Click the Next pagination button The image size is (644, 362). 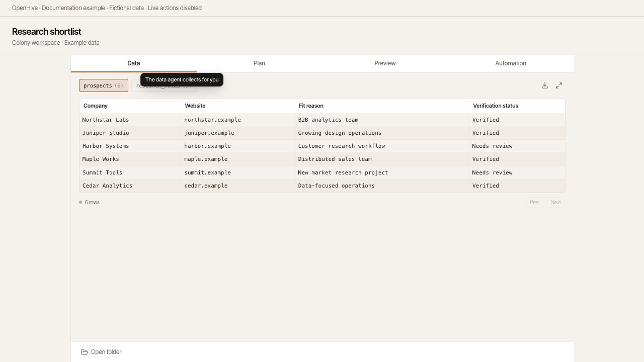tap(555, 202)
